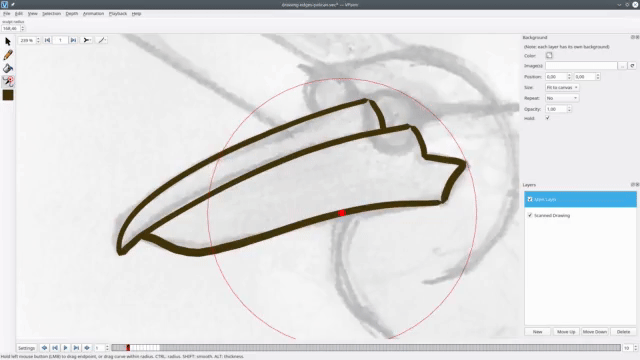Choose the Pencil sketch tool
This screenshot has height=360, width=640.
(8, 55)
